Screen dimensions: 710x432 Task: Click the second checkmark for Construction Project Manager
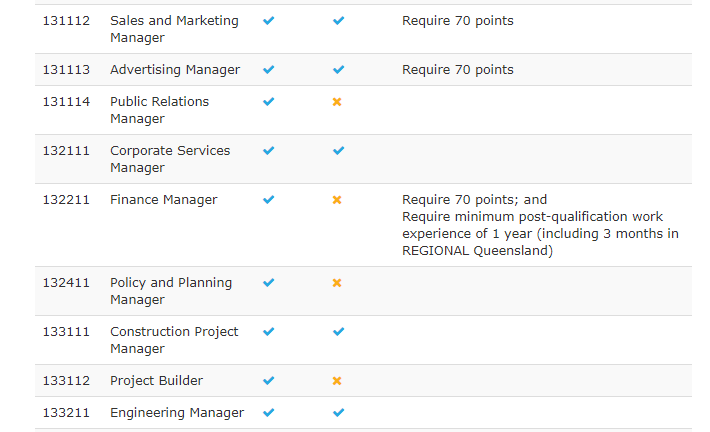[338, 332]
